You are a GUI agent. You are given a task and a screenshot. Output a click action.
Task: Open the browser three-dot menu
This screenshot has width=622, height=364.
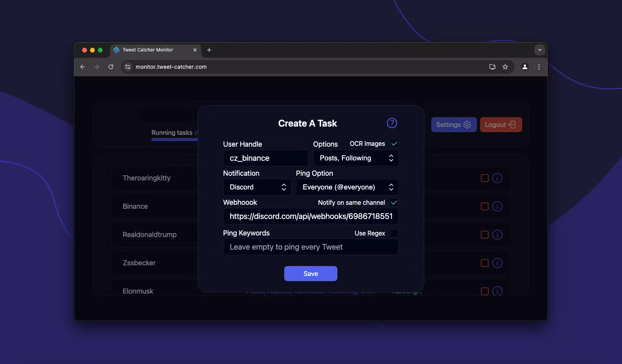[x=539, y=67]
